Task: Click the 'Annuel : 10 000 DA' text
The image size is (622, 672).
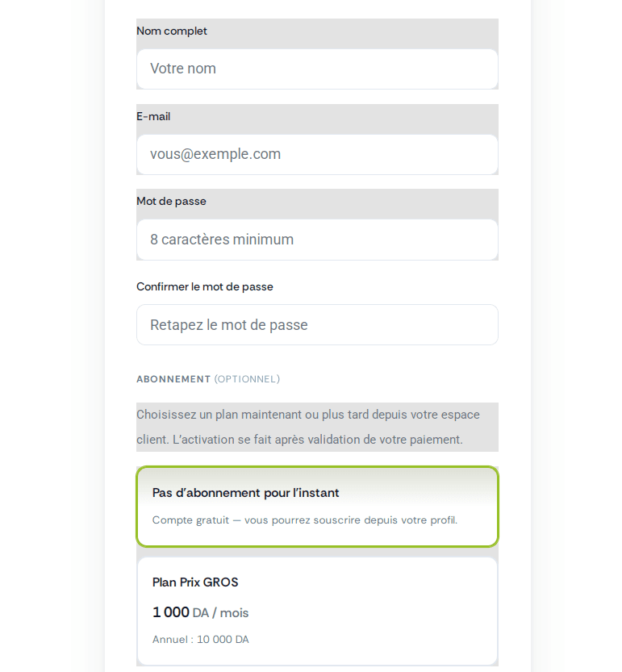Action: coord(201,640)
